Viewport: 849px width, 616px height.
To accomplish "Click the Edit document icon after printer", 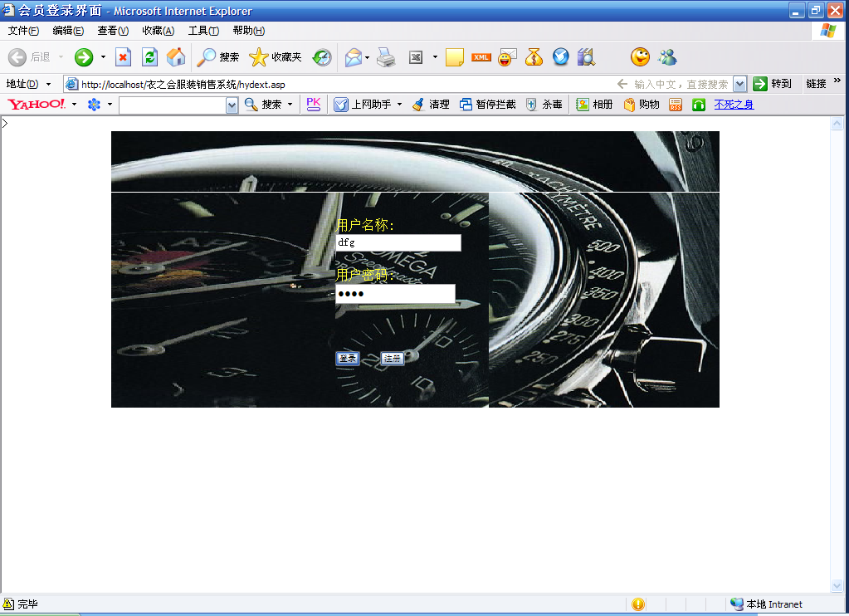I will click(416, 57).
